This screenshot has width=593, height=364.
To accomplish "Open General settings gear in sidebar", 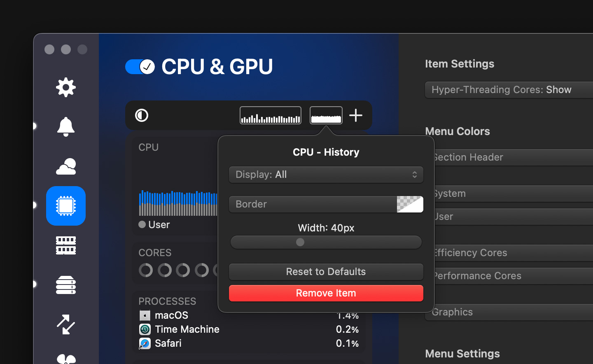I will pos(66,87).
